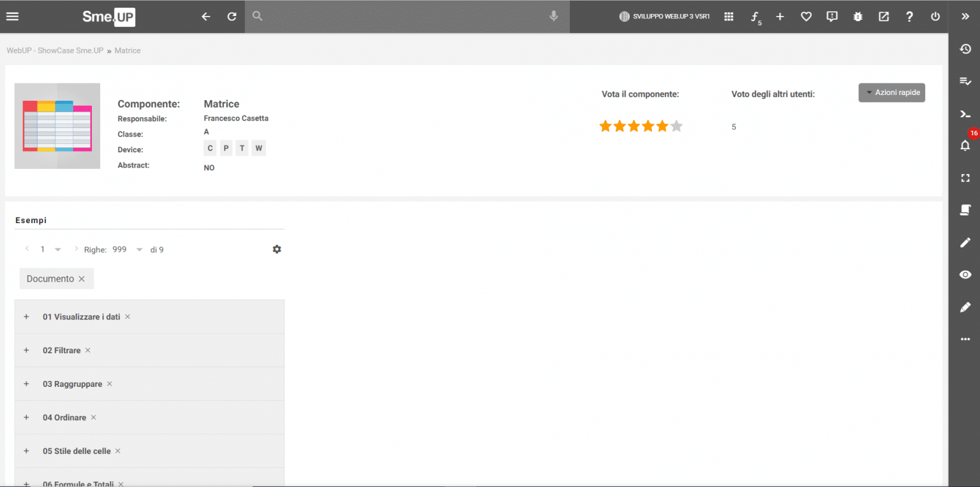The image size is (980, 487).
Task: Click the W device badge
Action: tap(258, 149)
